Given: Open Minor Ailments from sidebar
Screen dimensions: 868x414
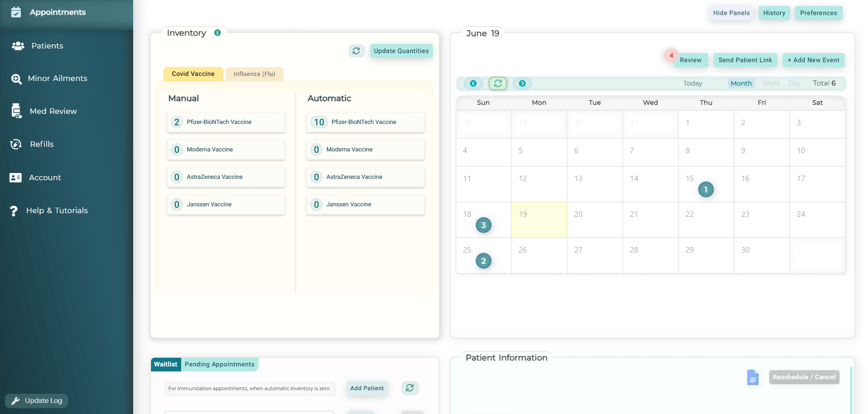Looking at the screenshot, I should tap(57, 79).
